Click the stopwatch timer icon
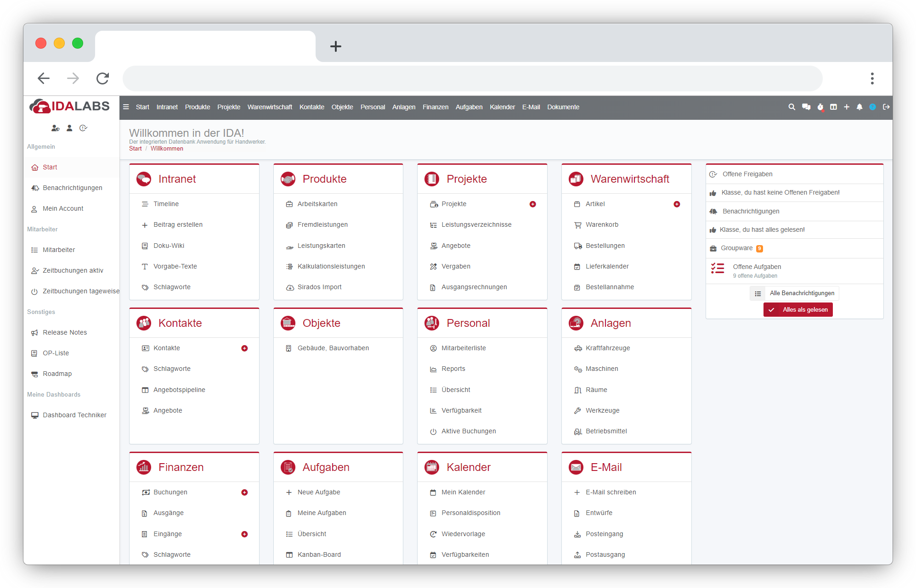The width and height of the screenshot is (916, 588). click(820, 107)
